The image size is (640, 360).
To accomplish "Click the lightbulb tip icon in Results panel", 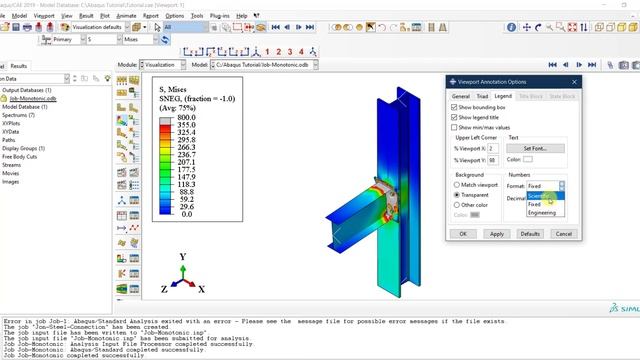I will click(x=107, y=78).
